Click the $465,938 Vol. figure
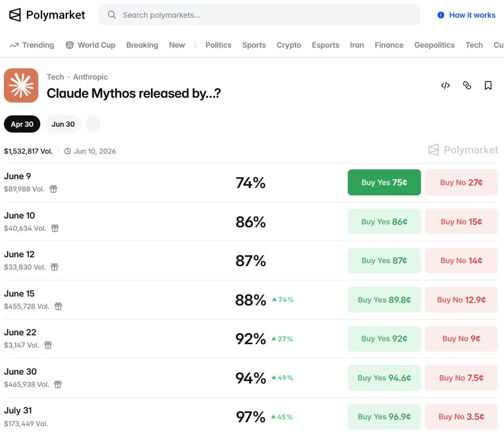The height and width of the screenshot is (436, 504). coord(27,384)
